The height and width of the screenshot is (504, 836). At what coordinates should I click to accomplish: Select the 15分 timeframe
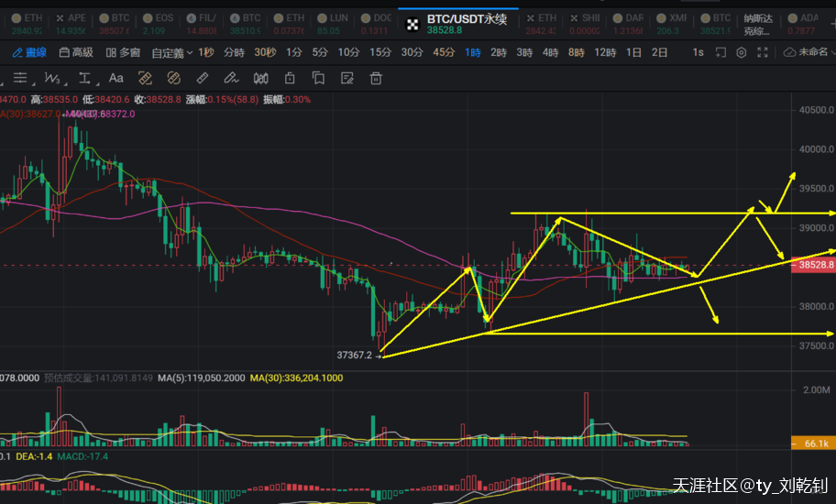tap(379, 52)
